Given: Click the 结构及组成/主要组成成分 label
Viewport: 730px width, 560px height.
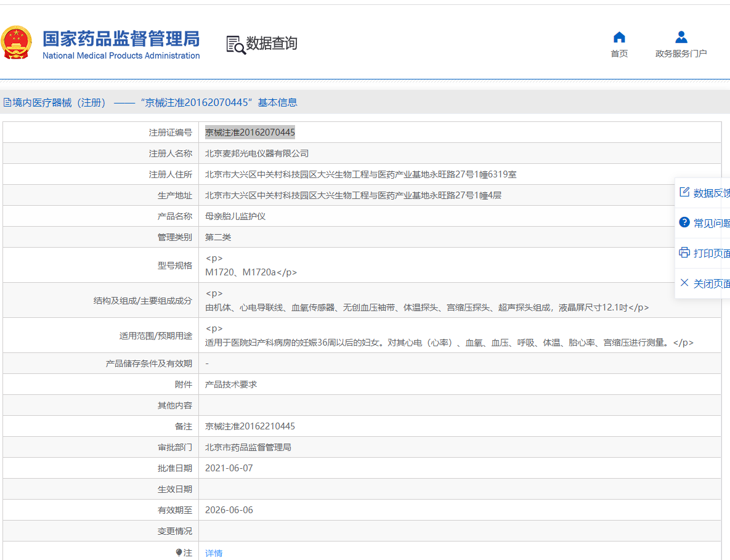Looking at the screenshot, I should coord(142,301).
